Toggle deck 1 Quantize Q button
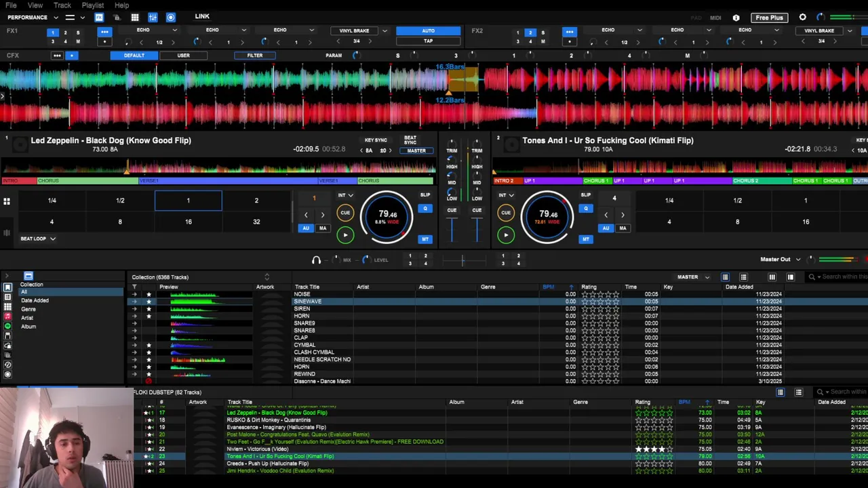The height and width of the screenshot is (488, 868). point(425,209)
